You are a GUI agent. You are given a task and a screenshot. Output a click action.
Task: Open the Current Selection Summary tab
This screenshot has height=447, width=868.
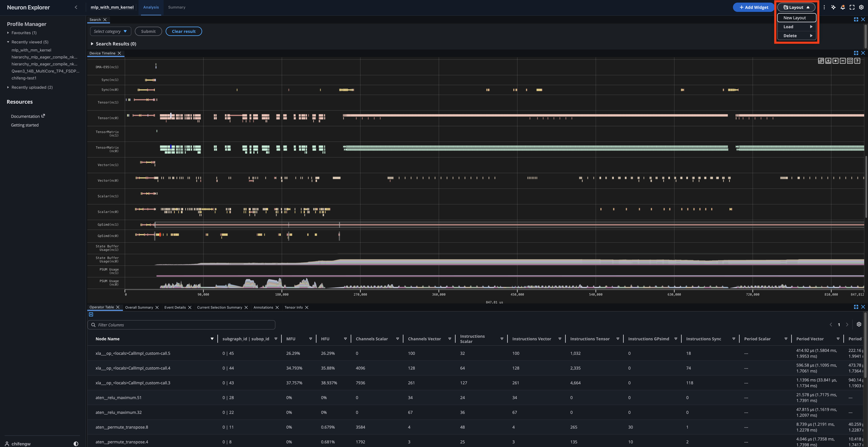point(219,307)
